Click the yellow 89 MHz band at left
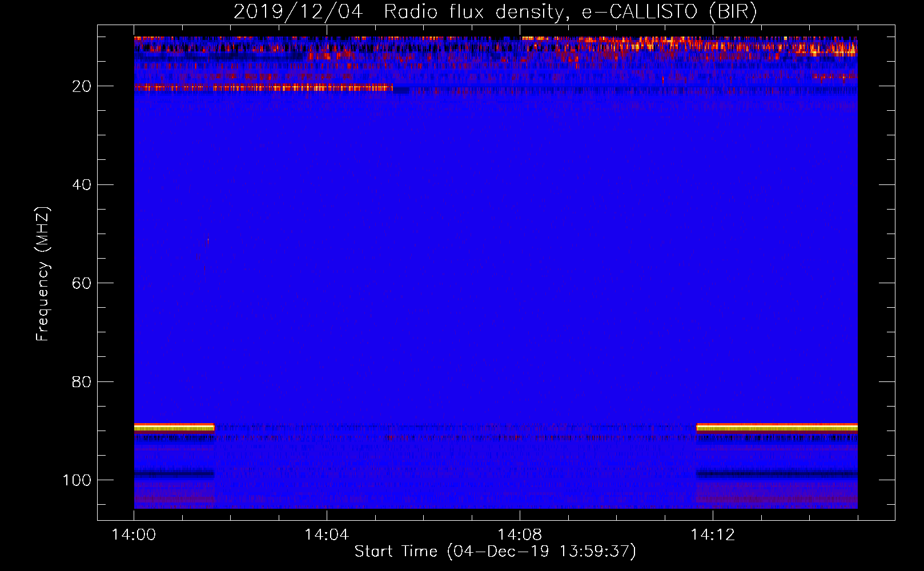924x571 pixels. pyautogui.click(x=174, y=427)
